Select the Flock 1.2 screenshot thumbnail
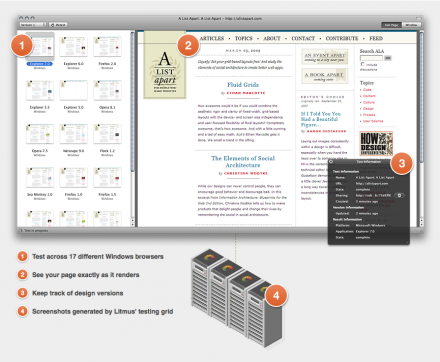Viewport: 440px width, 362px height. point(107,134)
